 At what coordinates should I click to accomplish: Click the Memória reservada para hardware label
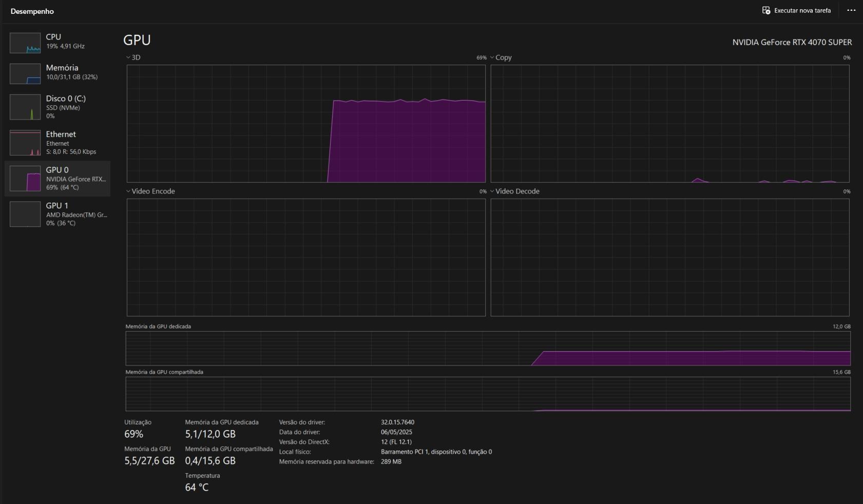pyautogui.click(x=327, y=462)
